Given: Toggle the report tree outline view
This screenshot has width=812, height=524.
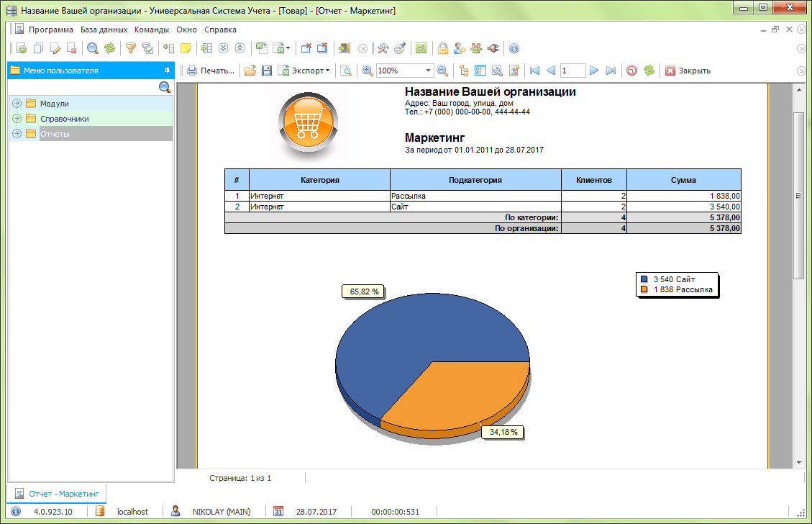Looking at the screenshot, I should pyautogui.click(x=462, y=71).
